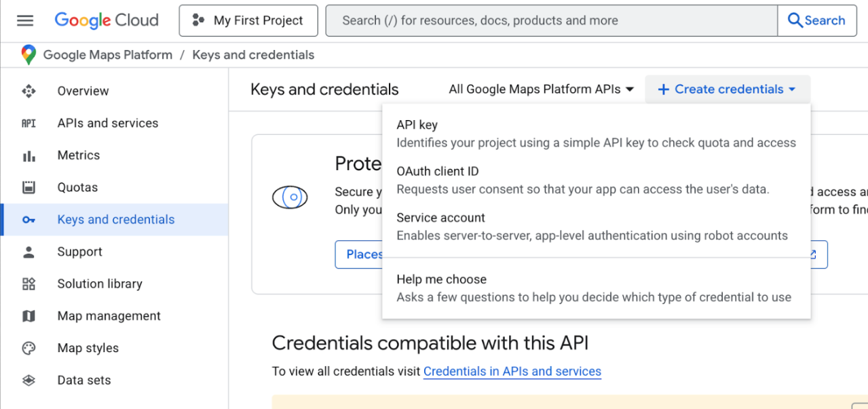Click the Data sets layers icon
Screen dimensions: 868x409
(x=29, y=381)
